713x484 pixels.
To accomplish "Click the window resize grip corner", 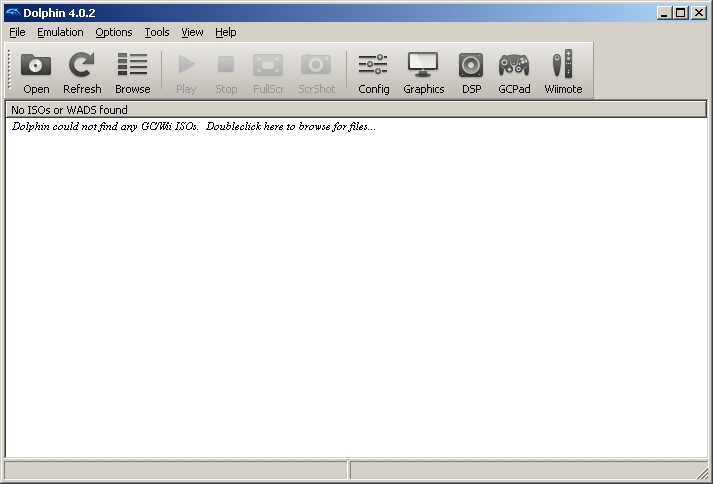I will pos(703,473).
